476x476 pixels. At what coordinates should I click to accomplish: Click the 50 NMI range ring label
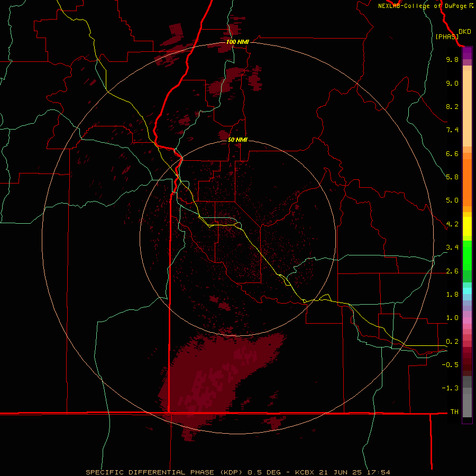237,140
